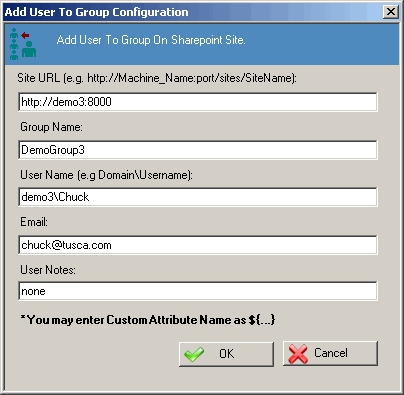404x395 pixels.
Task: Focus the Email text field
Action: tap(198, 245)
